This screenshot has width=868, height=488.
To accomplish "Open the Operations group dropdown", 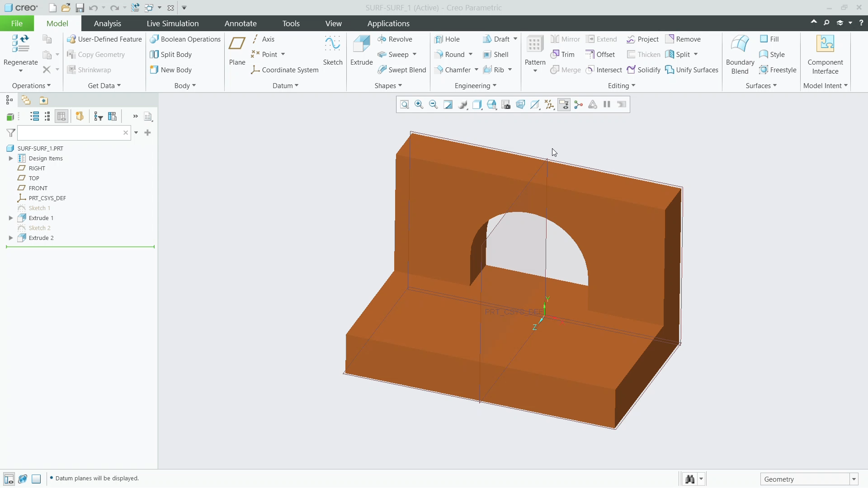I will (31, 86).
